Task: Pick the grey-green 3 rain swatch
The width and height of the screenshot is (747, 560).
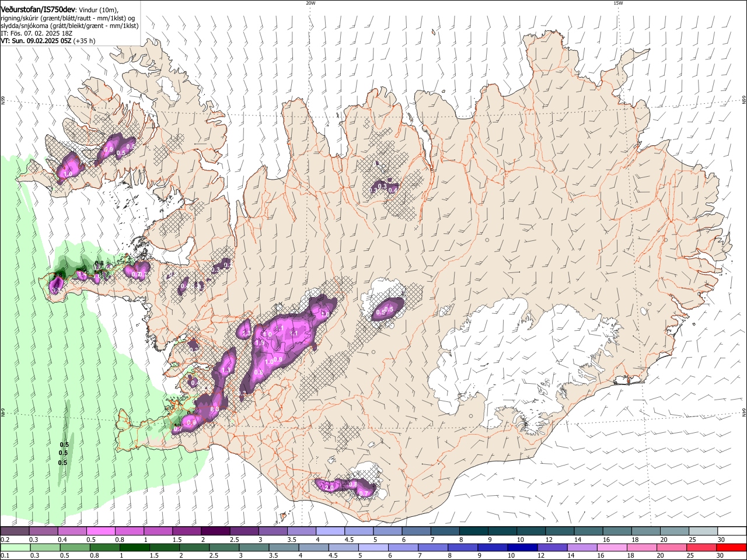Action: (x=254, y=547)
